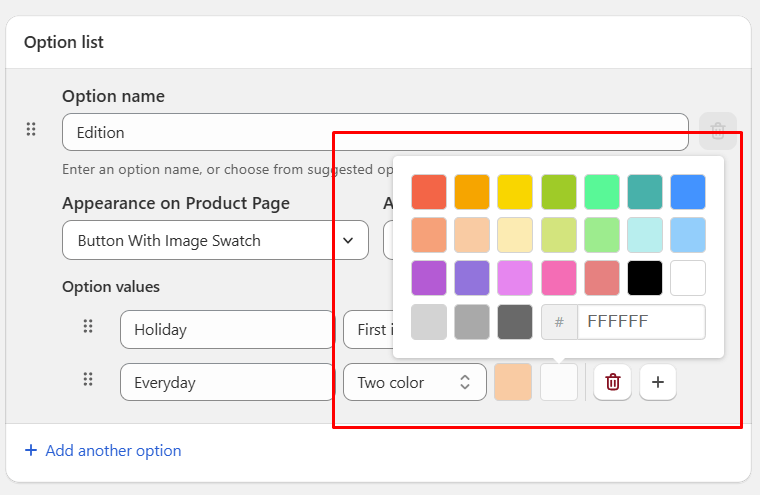Choose the yellow color swatch

tap(515, 192)
